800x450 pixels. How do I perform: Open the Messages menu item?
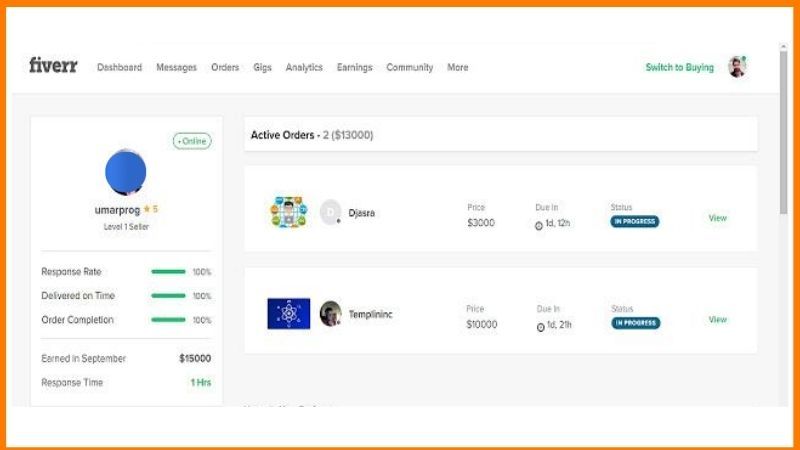pos(177,67)
